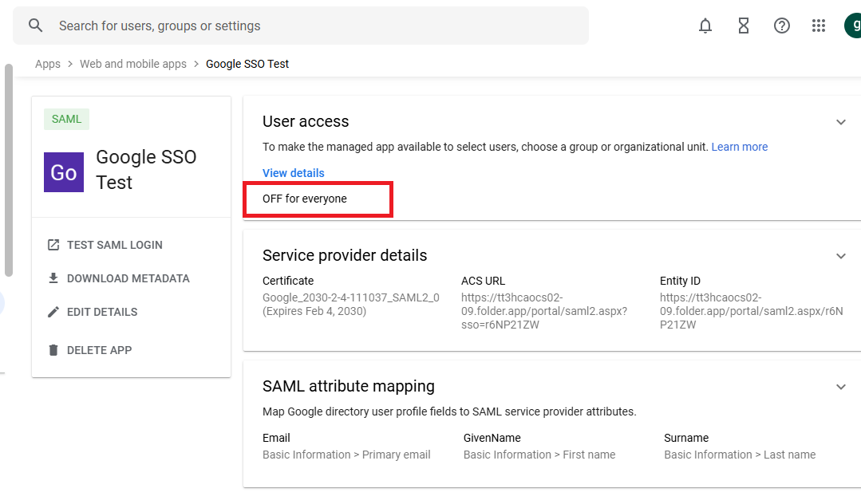
Task: Open View details for user access
Action: [x=293, y=173]
